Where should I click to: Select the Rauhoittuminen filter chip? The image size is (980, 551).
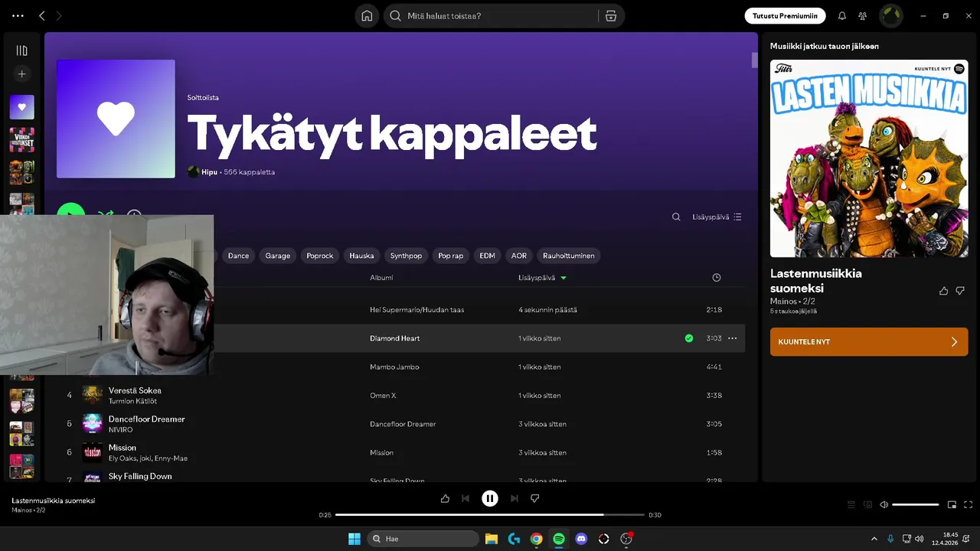coord(569,256)
